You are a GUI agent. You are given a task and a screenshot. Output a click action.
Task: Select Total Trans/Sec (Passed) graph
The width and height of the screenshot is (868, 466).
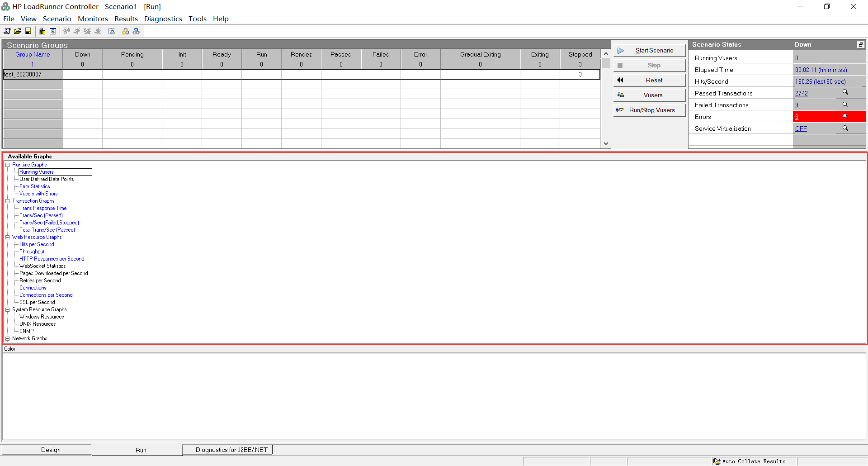click(x=47, y=230)
